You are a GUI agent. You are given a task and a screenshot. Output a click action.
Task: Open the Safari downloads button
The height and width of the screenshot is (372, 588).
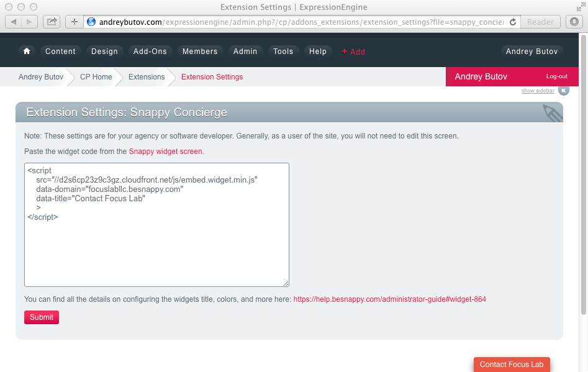(574, 22)
